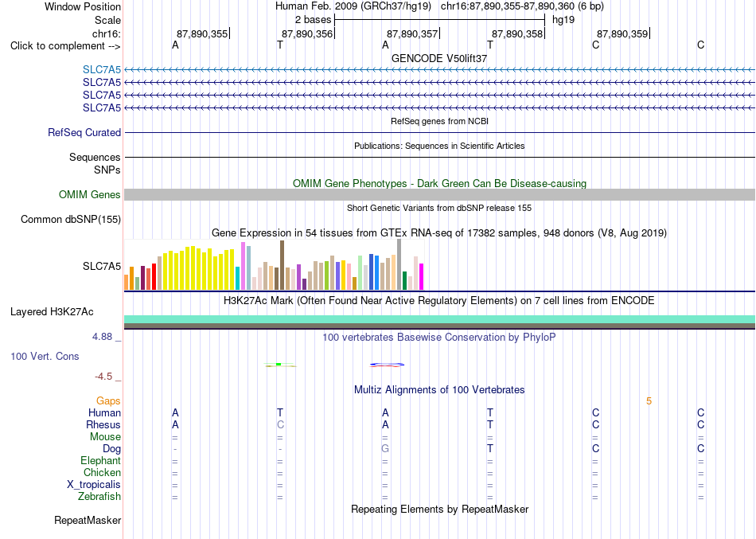Select the Elephant alignment row label

(100, 460)
